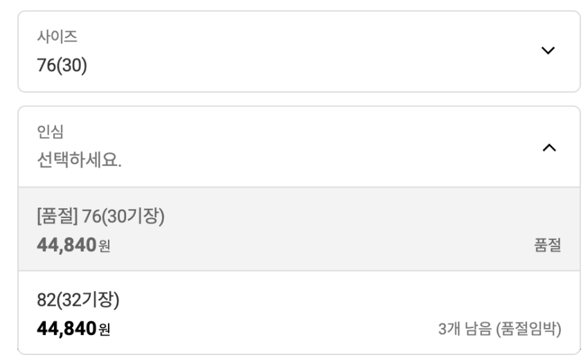Click the 44,840원 price of the sold-out option
The height and width of the screenshot is (364, 588).
[73, 245]
